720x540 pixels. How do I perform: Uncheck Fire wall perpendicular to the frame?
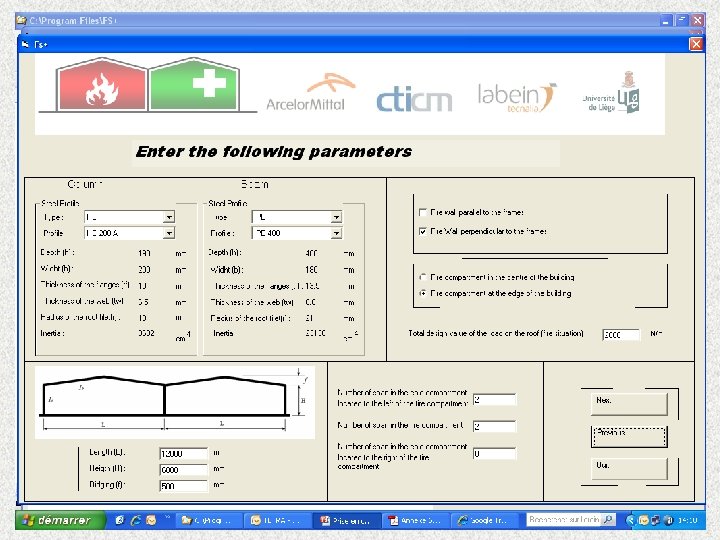tap(423, 231)
